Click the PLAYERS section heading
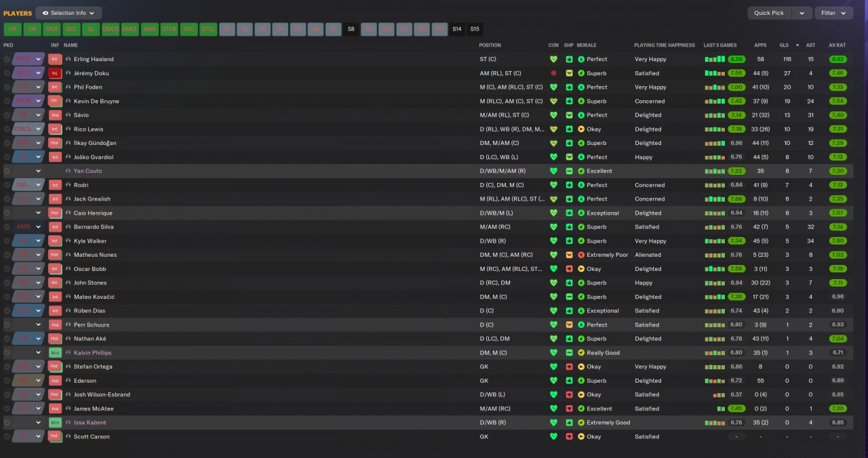The width and height of the screenshot is (868, 458). [x=18, y=13]
